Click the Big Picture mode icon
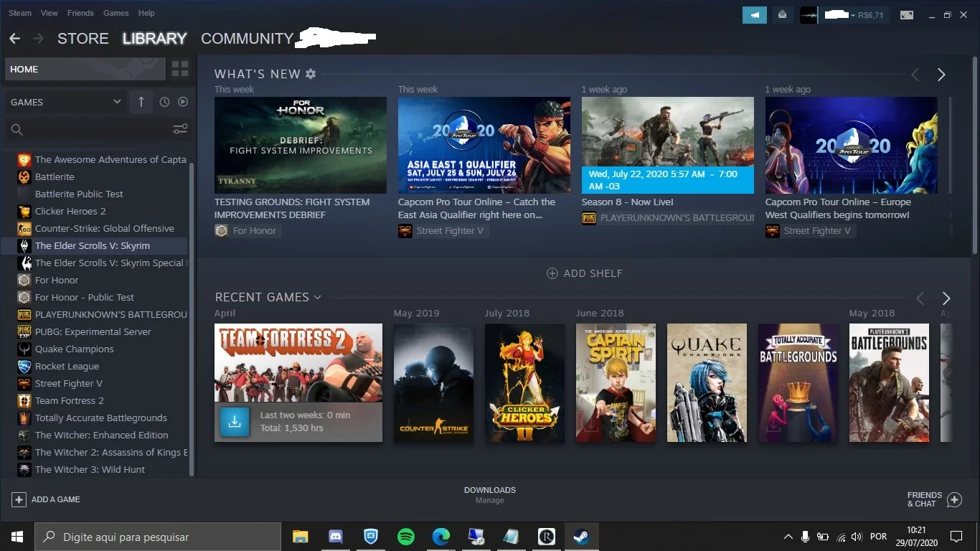980x551 pixels. (907, 15)
